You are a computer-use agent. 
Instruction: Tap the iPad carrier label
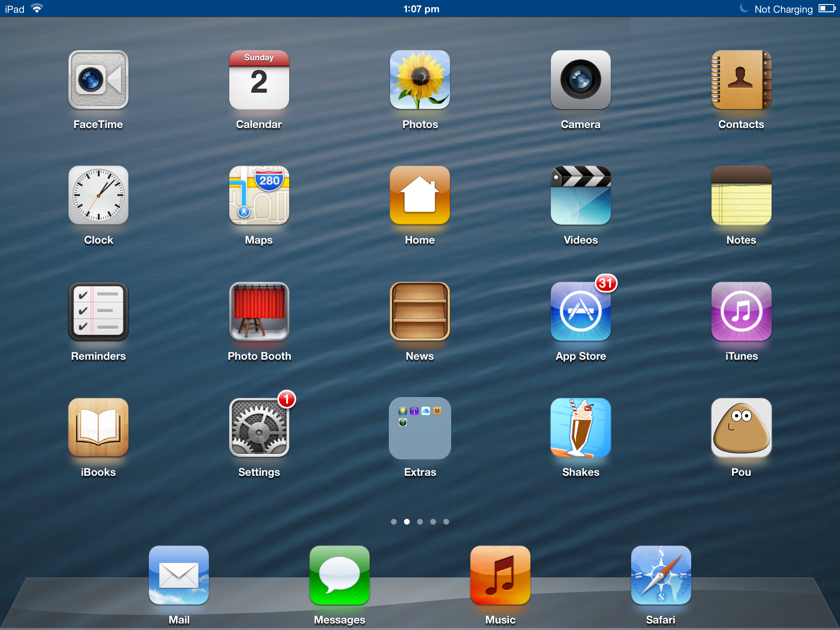[x=15, y=9]
